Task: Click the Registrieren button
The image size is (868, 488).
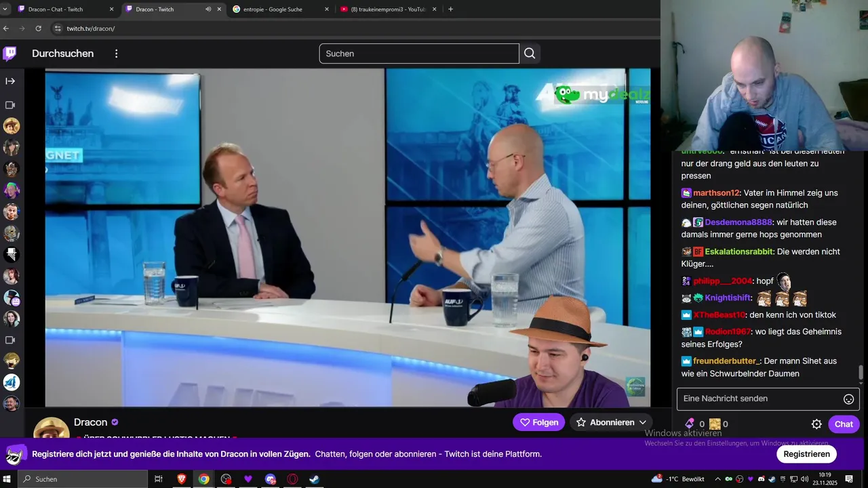Action: point(807,454)
